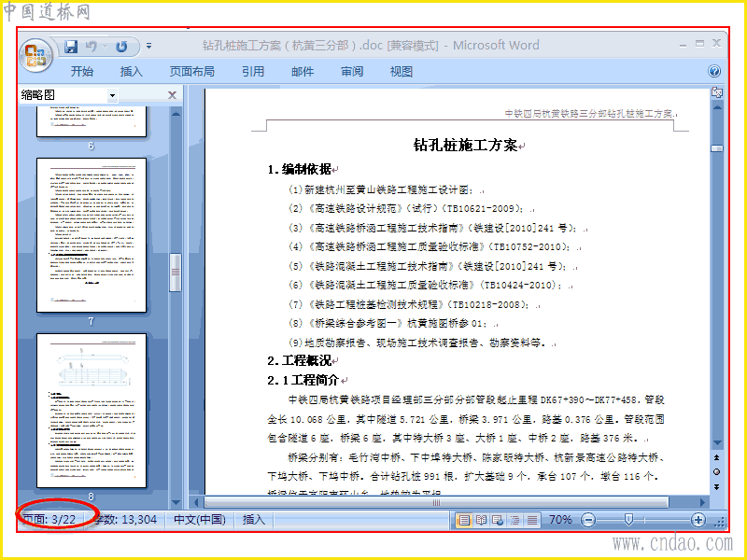Click thumbnail pane scroll down arrow
The height and width of the screenshot is (560, 747).
(176, 502)
